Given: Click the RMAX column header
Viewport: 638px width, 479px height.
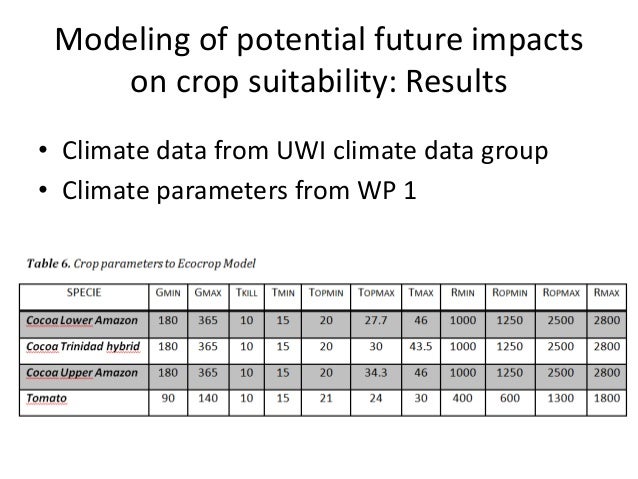Looking at the screenshot, I should 606,293.
